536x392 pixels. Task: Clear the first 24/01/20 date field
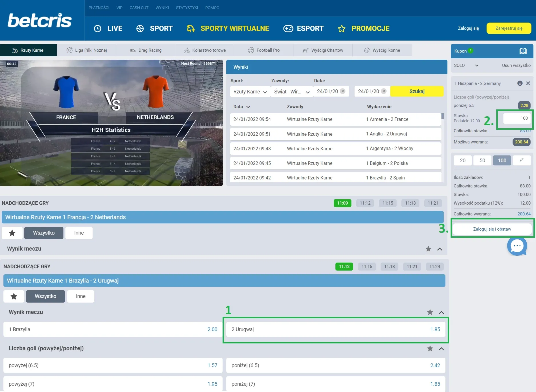tap(343, 91)
